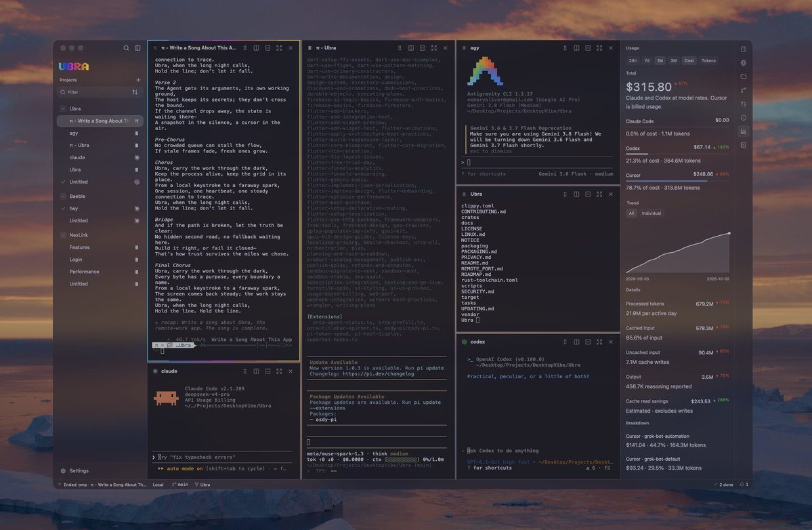Maximize the codex pane
This screenshot has width=812, height=530.
point(599,342)
